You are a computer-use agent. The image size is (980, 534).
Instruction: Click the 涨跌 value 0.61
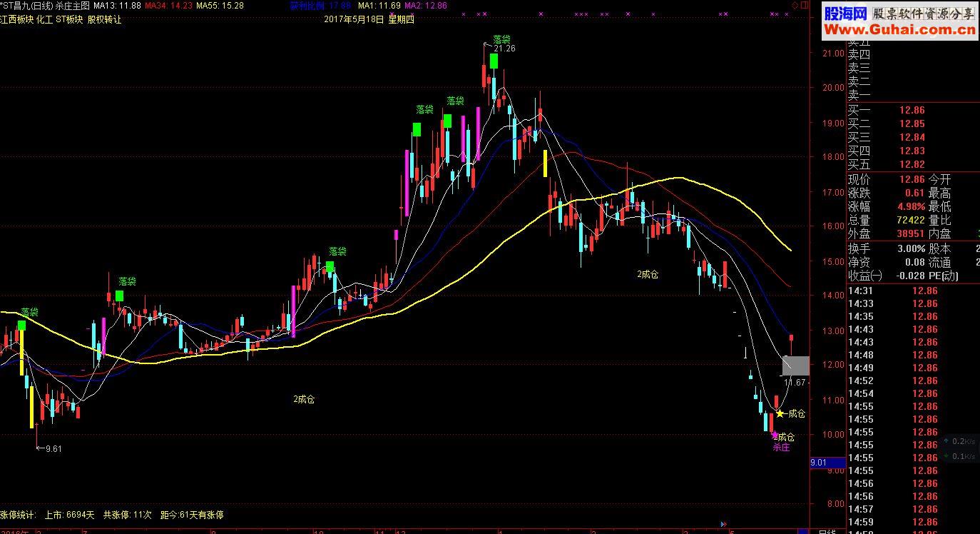point(914,193)
